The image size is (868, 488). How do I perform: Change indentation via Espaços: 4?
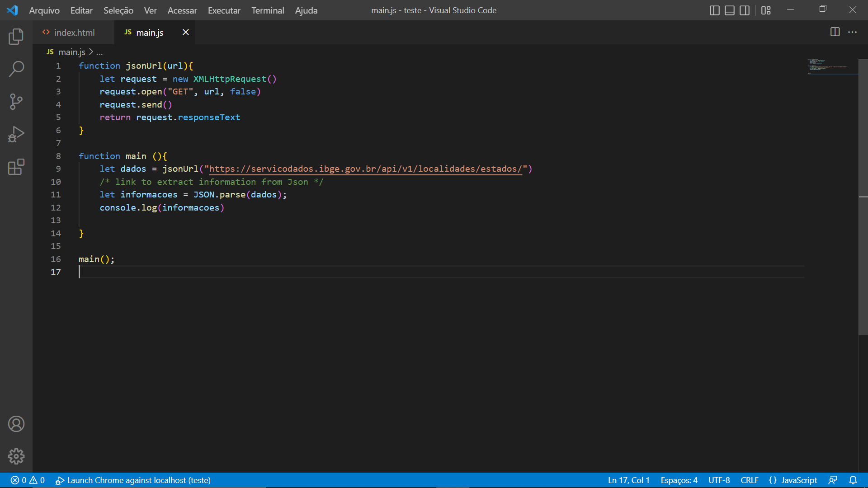679,480
